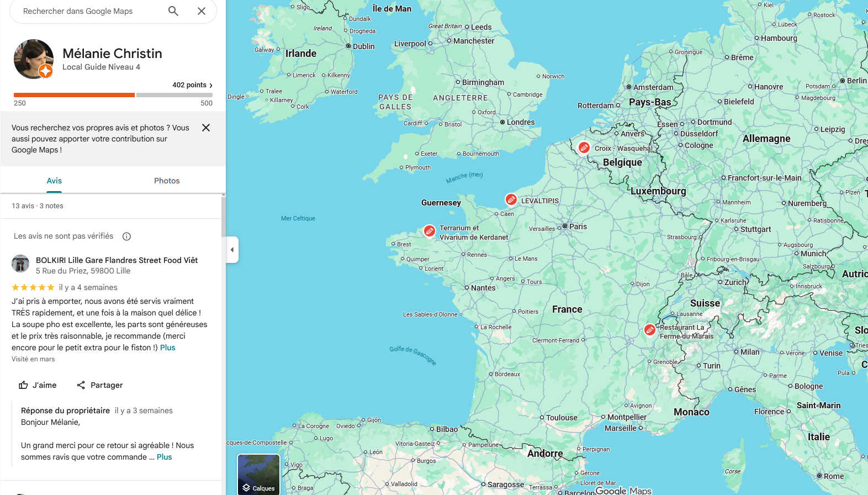Switch to the Photos tab
This screenshot has height=495, width=868.
(x=167, y=181)
